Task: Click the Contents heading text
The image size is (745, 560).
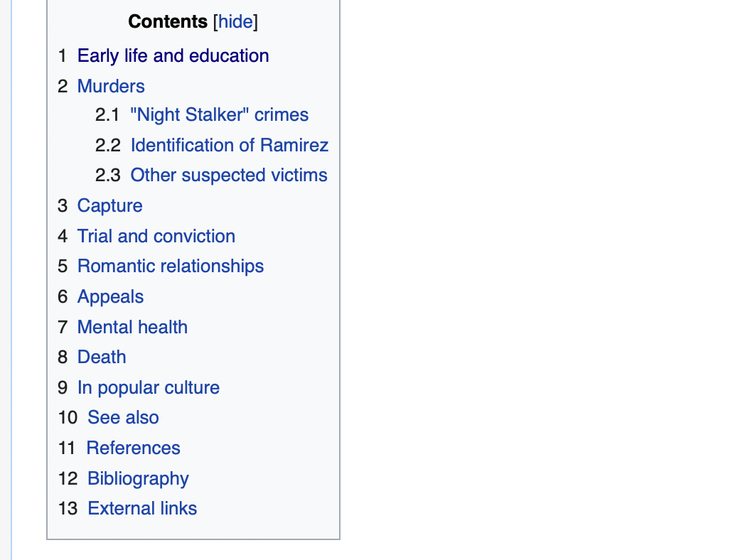Action: (168, 22)
